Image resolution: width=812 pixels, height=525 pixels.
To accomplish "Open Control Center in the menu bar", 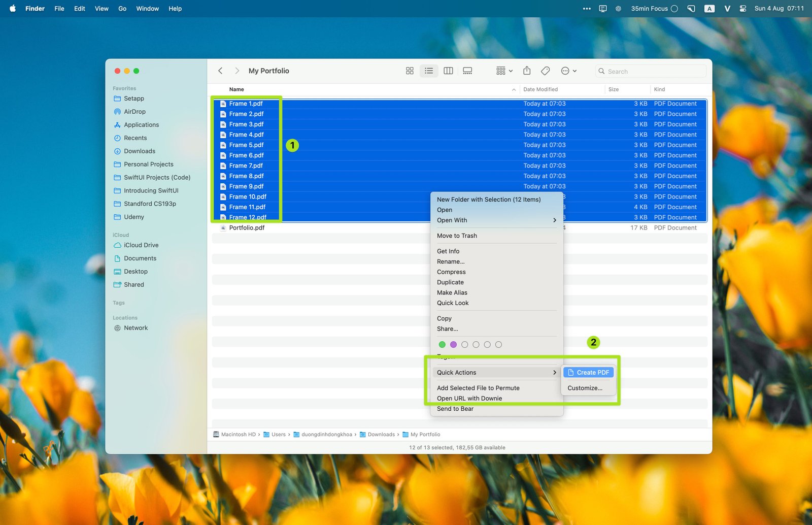I will 742,9.
